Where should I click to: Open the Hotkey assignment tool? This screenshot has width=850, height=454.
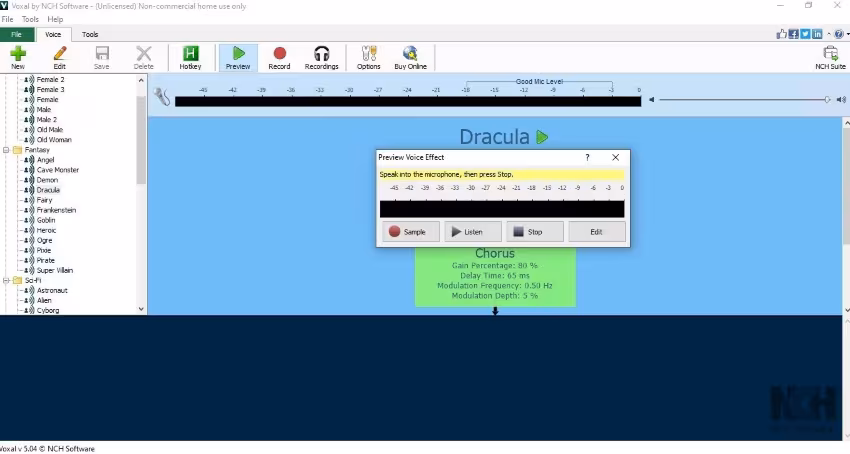pos(190,57)
